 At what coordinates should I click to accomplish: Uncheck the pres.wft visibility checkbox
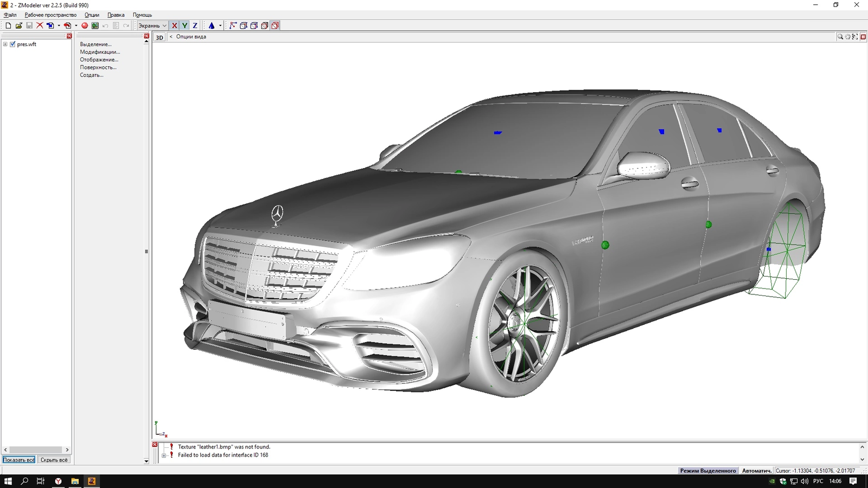pos(12,44)
